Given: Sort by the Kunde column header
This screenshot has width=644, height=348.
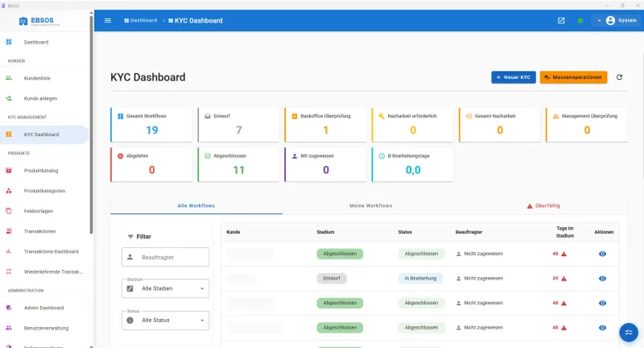Looking at the screenshot, I should click(x=233, y=232).
